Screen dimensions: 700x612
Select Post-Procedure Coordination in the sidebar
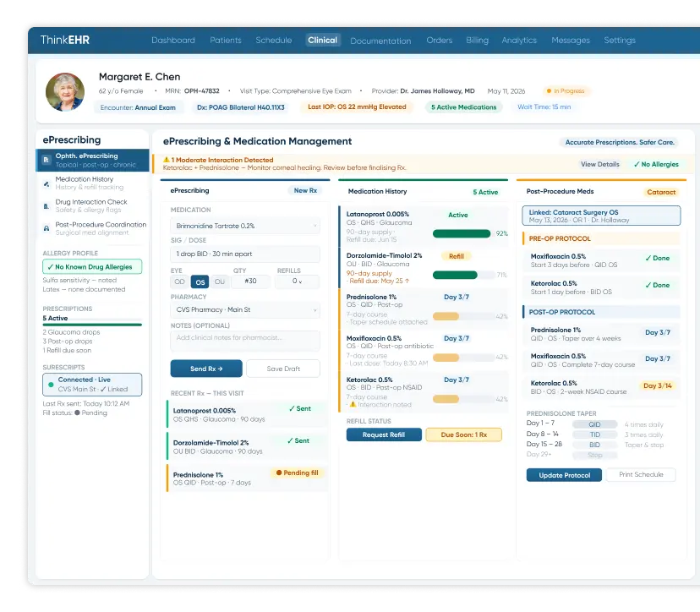pyautogui.click(x=92, y=228)
